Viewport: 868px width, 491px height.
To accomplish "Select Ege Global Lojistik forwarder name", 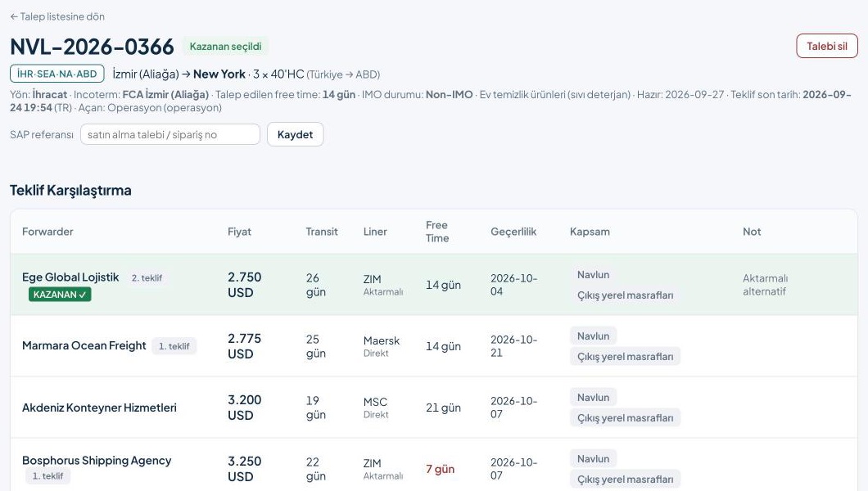I will point(70,277).
